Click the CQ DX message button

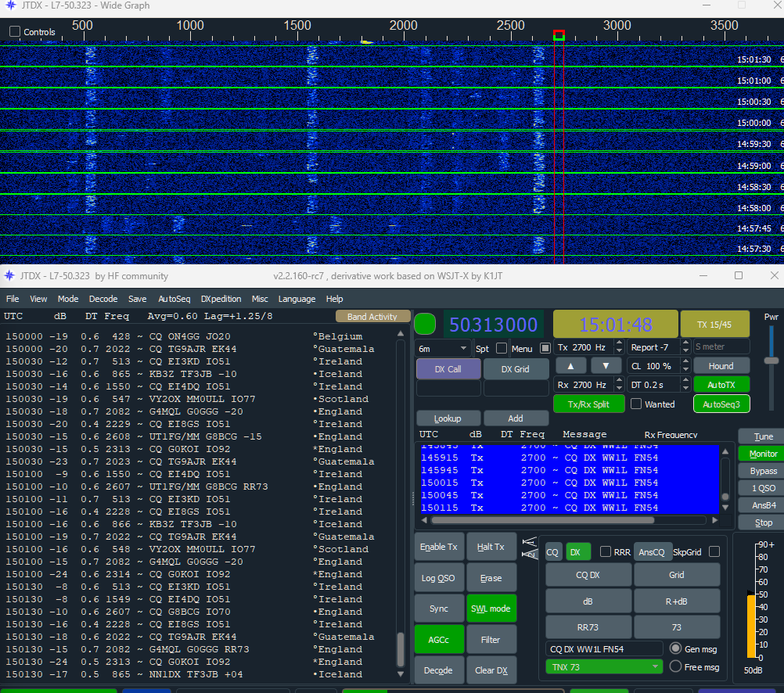click(588, 574)
